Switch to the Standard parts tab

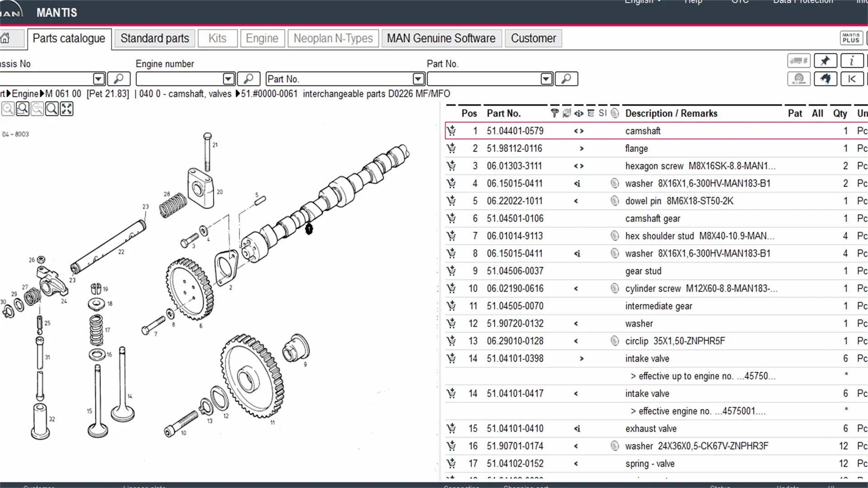pos(155,38)
